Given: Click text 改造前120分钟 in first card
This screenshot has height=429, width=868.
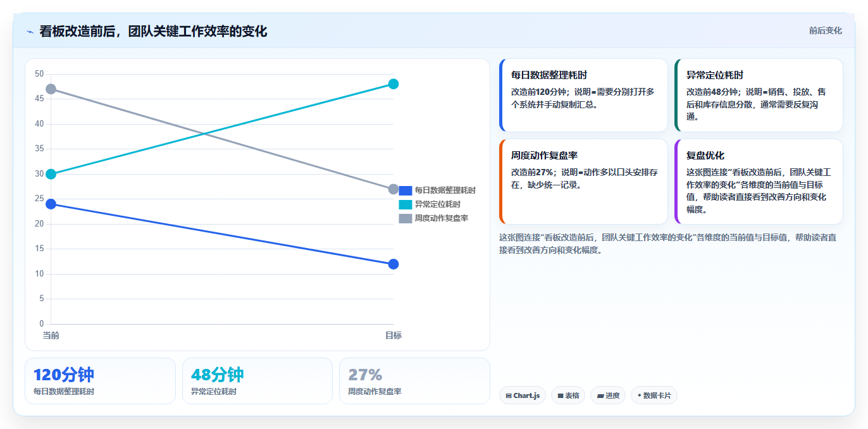Looking at the screenshot, I should click(x=540, y=92).
